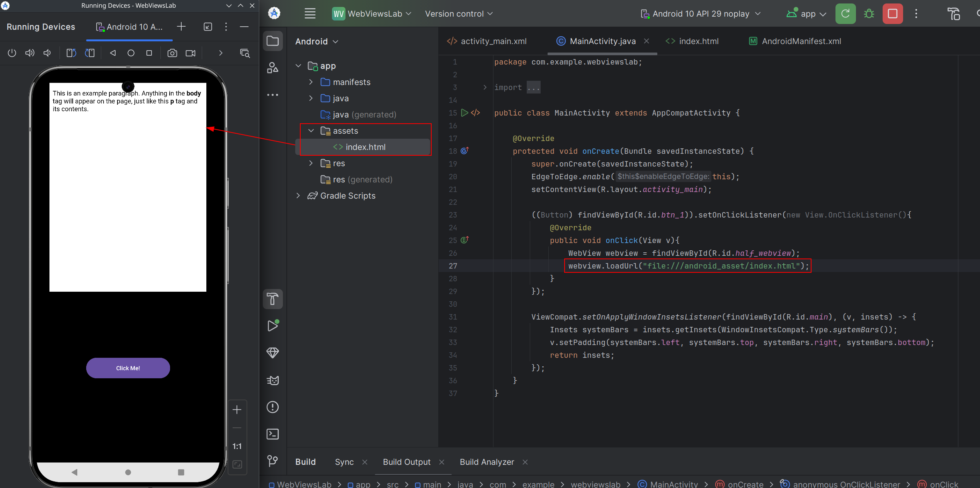Open the Project tool window folder icon
Viewport: 980px width, 488px height.
coord(273,41)
